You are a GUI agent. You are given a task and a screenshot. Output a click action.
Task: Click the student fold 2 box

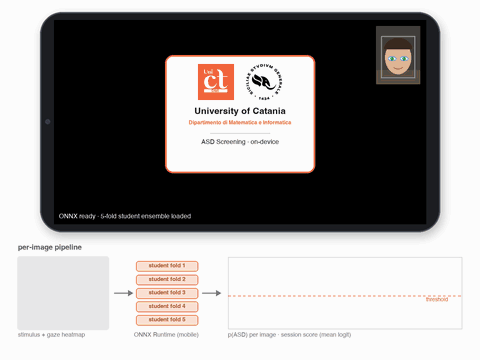[167, 279]
